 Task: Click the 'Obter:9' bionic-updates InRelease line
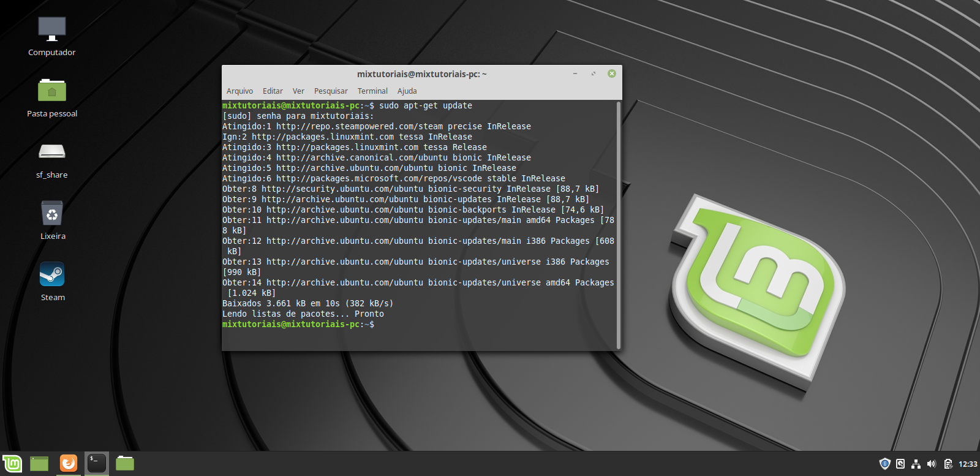point(406,199)
